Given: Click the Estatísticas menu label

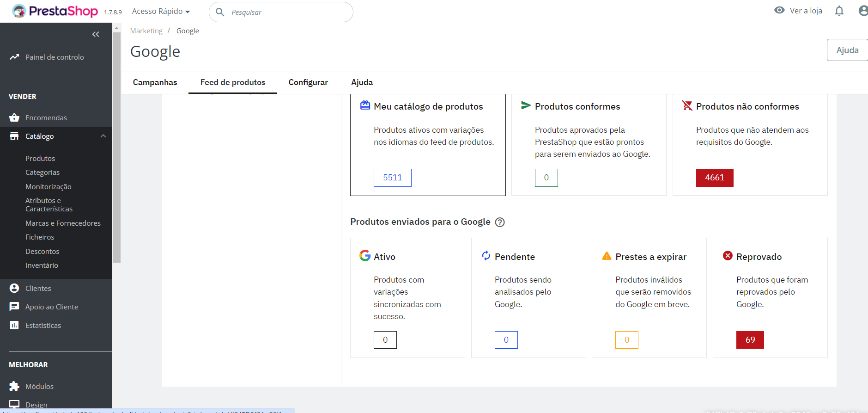Looking at the screenshot, I should click(x=43, y=325).
